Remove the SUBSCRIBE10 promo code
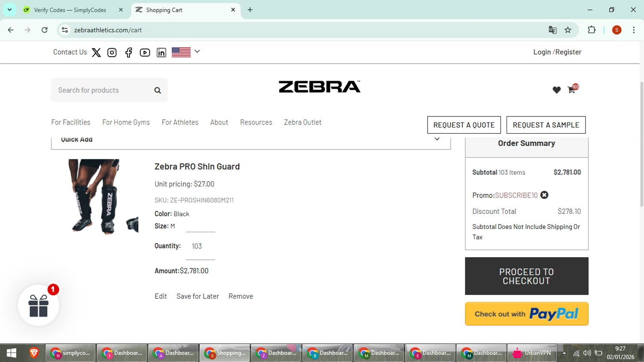Image resolution: width=644 pixels, height=362 pixels. click(544, 195)
